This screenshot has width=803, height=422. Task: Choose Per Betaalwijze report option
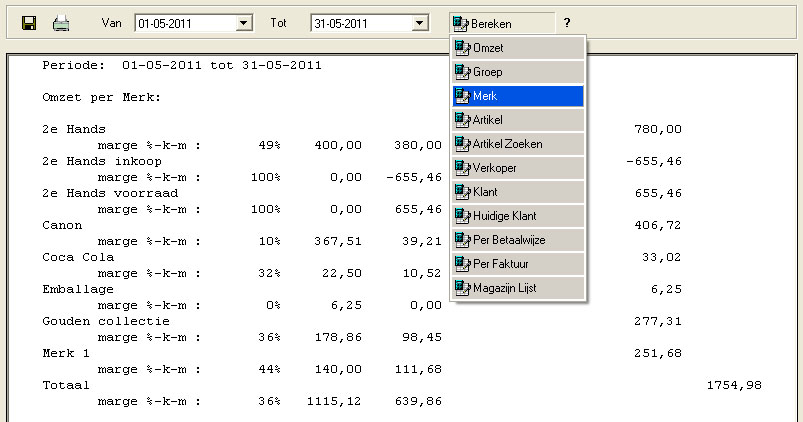517,239
